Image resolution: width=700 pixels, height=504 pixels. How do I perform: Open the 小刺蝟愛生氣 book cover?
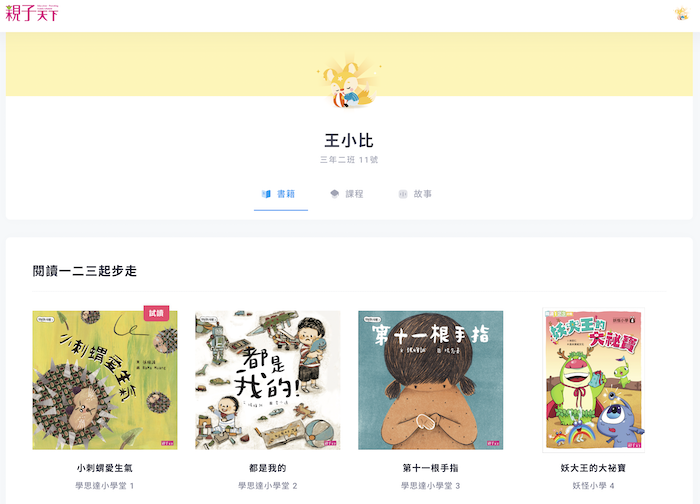[105, 380]
